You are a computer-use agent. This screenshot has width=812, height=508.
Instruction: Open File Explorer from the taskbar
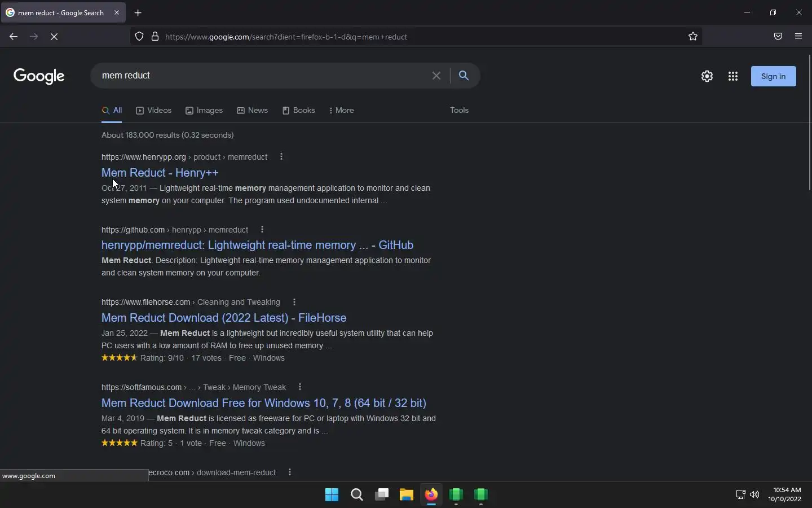pos(407,495)
